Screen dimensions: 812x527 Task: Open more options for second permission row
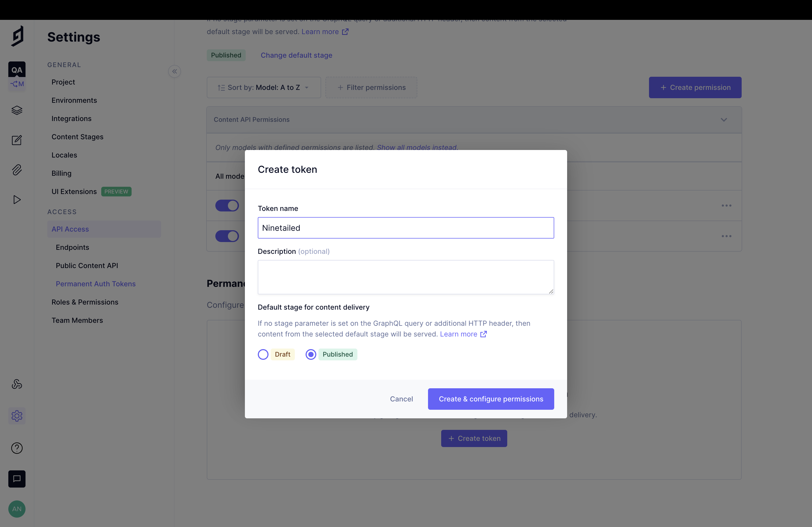[x=726, y=236]
